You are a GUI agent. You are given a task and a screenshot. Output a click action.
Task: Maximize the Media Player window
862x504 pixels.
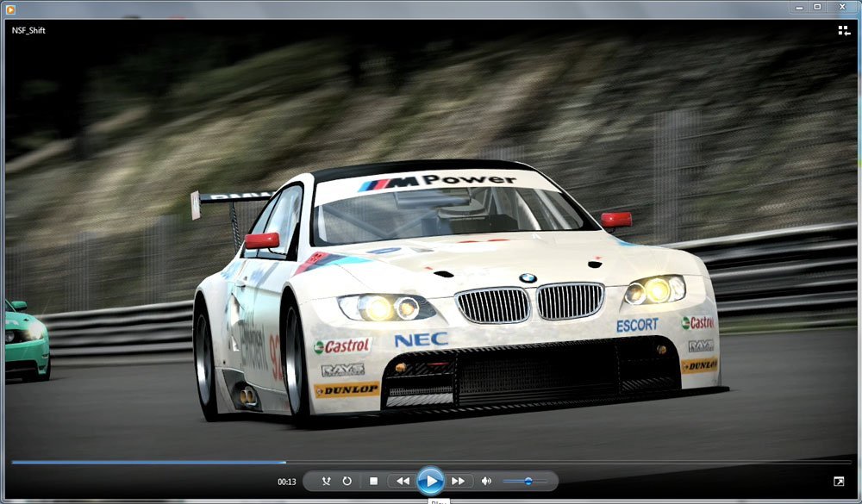point(817,7)
